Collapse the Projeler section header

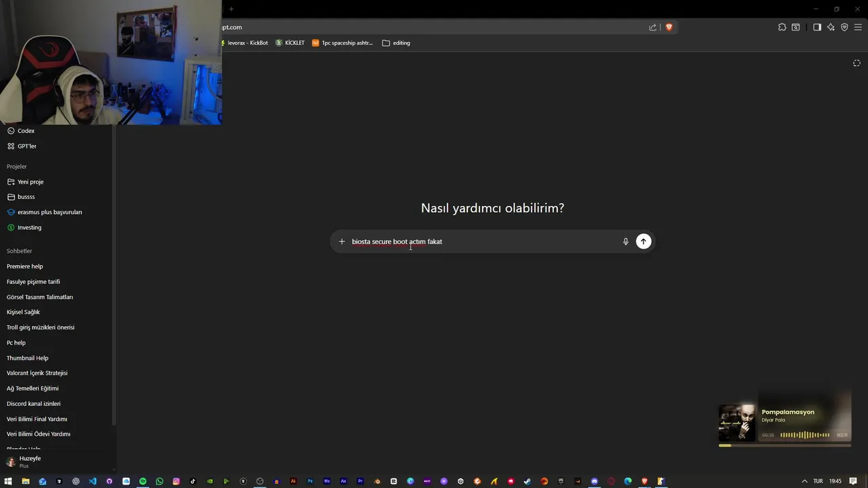pos(17,167)
